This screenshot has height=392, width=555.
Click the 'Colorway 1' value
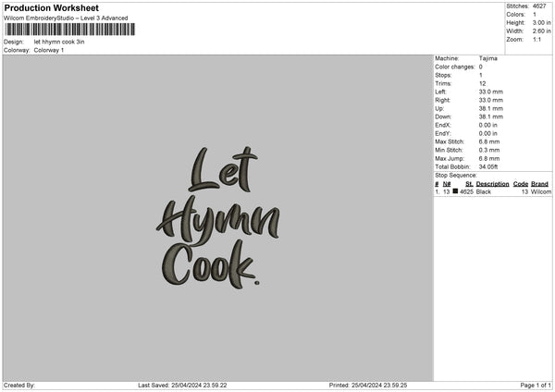click(x=49, y=50)
